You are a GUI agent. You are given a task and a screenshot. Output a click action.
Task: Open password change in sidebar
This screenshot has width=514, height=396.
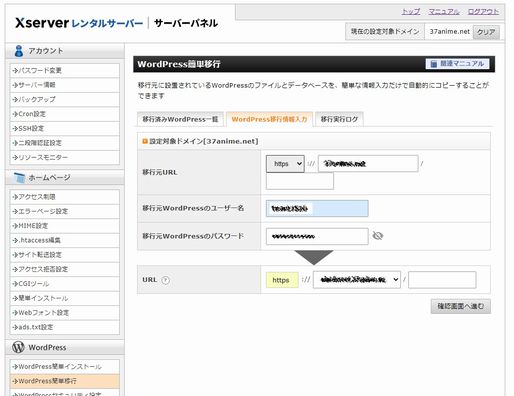pos(65,70)
